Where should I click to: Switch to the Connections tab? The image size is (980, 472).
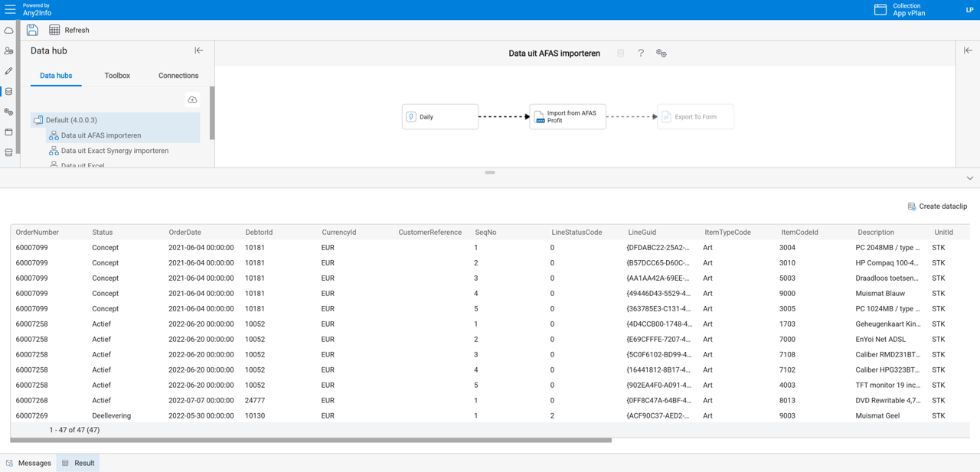click(178, 76)
